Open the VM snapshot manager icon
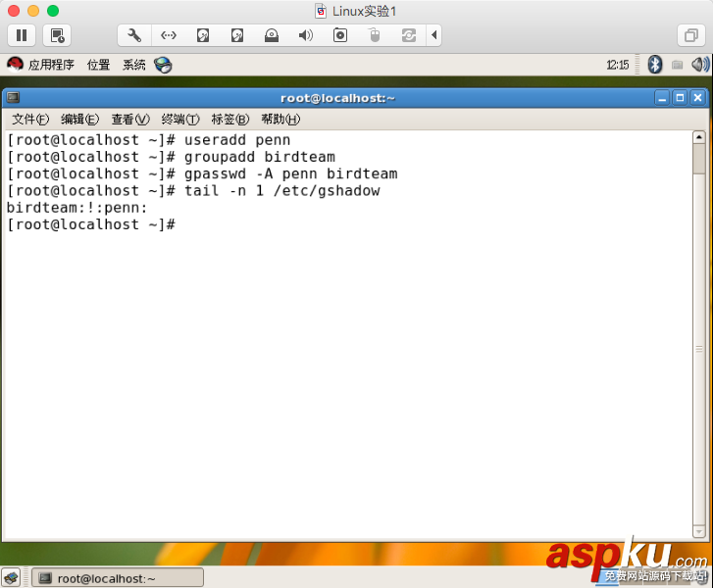The height and width of the screenshot is (588, 713). tap(57, 35)
